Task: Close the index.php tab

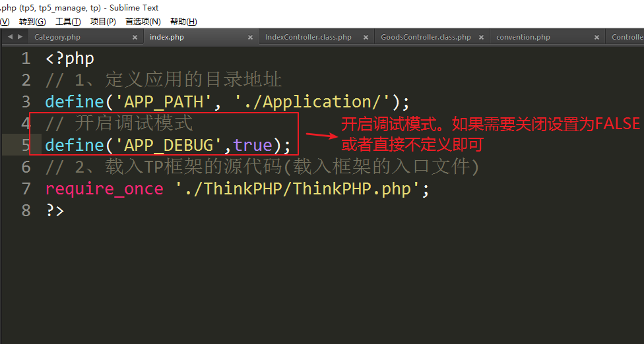Action: [250, 38]
